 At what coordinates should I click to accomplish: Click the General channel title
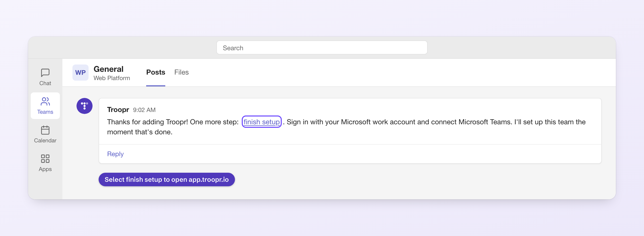108,69
